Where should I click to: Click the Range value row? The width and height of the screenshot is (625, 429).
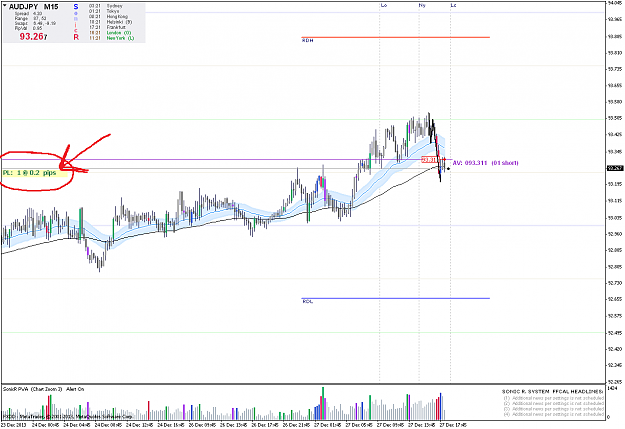(30, 18)
